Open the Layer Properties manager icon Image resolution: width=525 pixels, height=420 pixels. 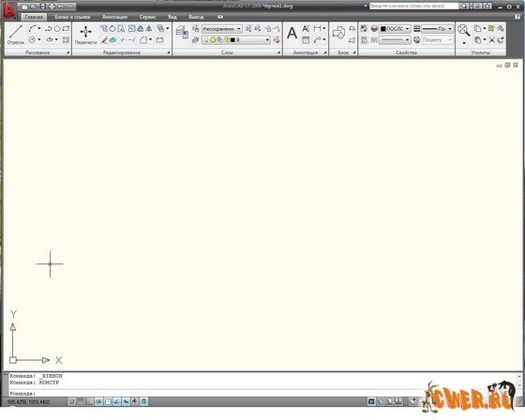coord(182,33)
